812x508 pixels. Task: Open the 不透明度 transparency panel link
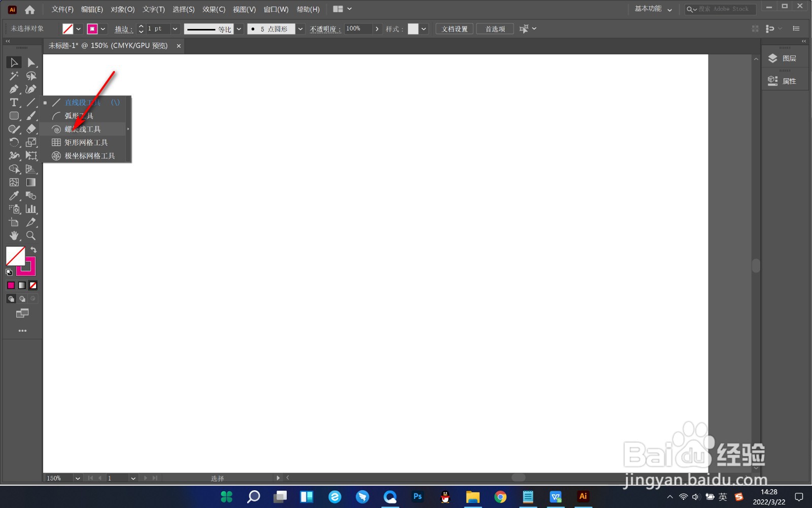point(325,29)
